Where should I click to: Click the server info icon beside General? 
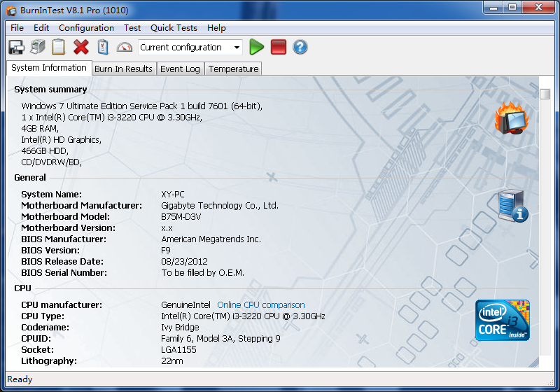[x=513, y=206]
